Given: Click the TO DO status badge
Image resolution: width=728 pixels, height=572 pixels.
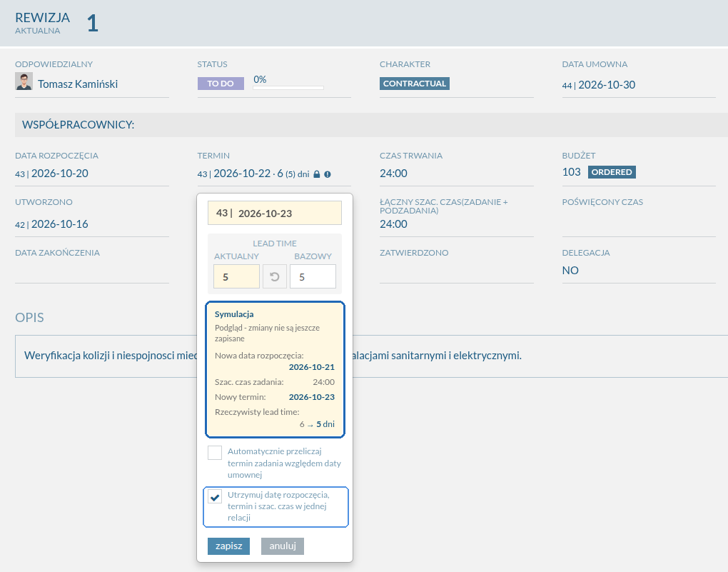Looking at the screenshot, I should tap(221, 84).
